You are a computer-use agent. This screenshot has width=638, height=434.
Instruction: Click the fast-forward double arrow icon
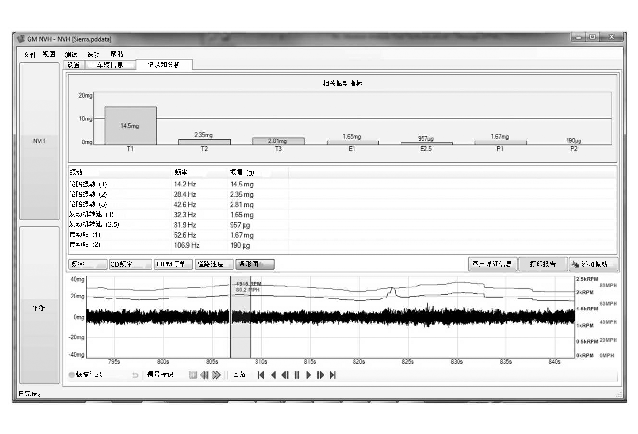tap(217, 375)
